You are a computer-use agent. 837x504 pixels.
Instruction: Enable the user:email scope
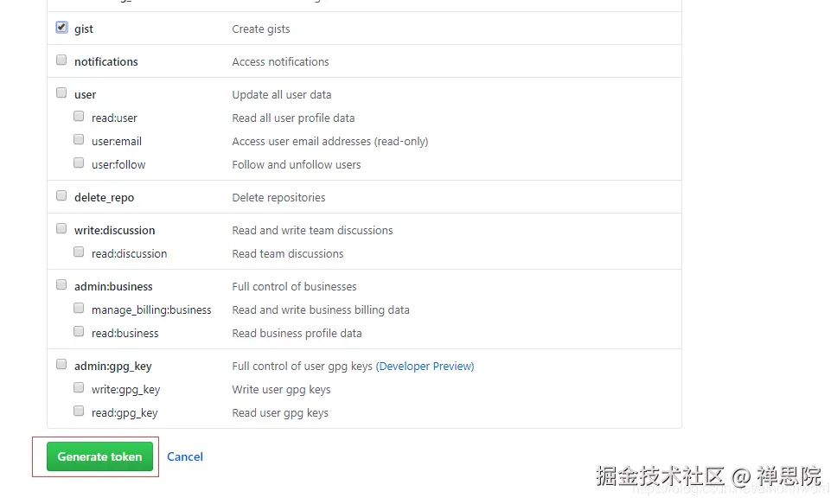[79, 140]
